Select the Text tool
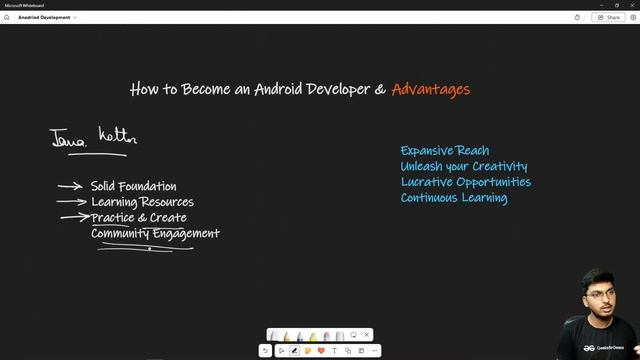This screenshot has height=360, width=640. (x=334, y=351)
